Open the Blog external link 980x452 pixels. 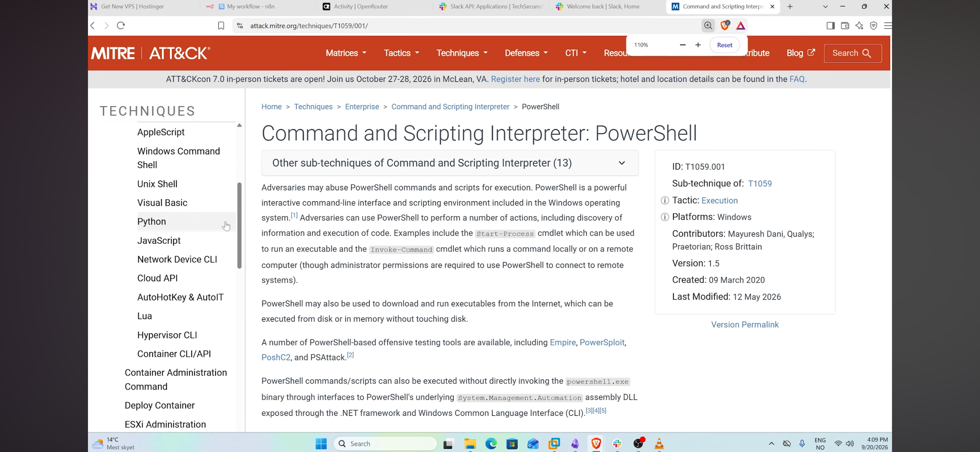coord(801,53)
